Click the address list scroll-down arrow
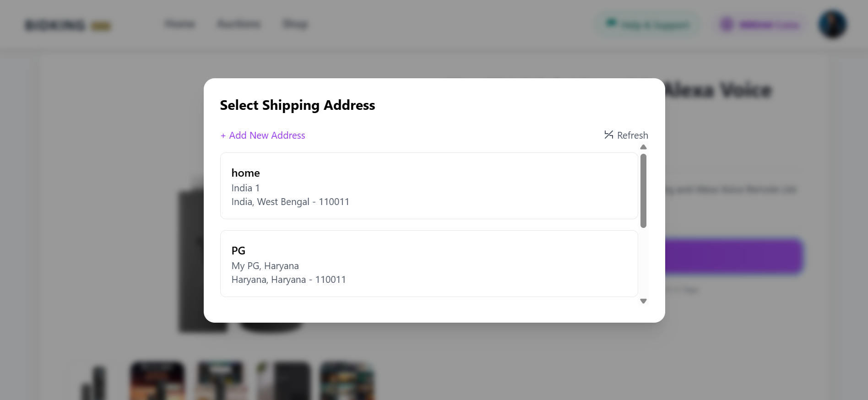868x400 pixels. pos(643,301)
